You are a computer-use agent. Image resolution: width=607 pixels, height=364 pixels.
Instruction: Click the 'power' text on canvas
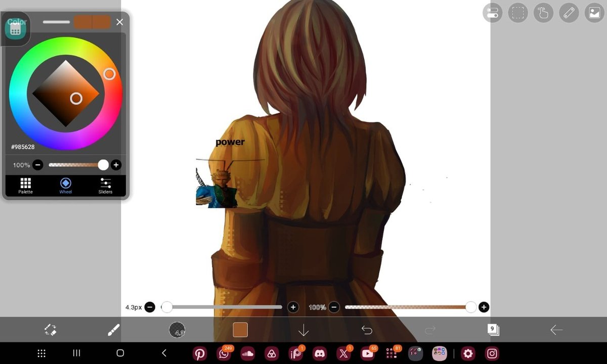230,142
